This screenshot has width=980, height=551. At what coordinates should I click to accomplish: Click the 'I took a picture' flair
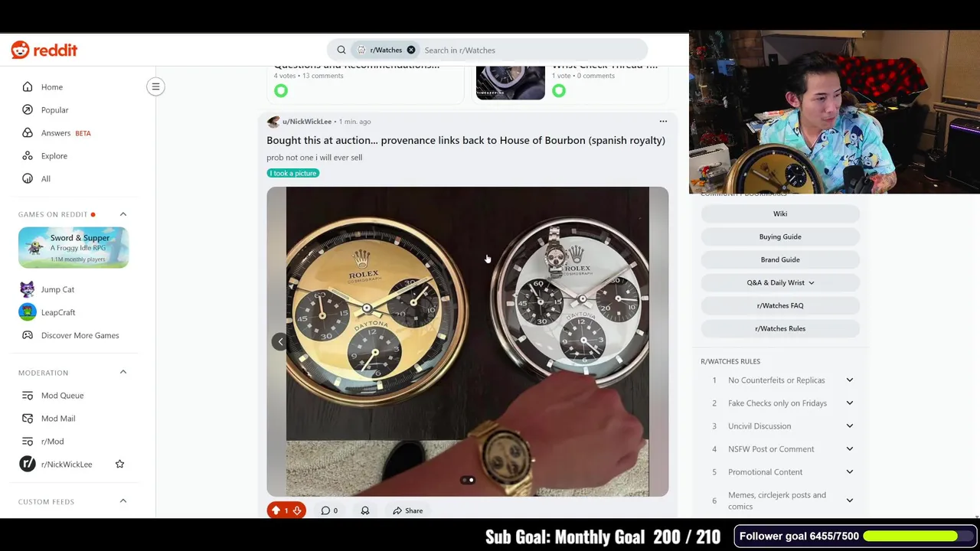click(292, 173)
